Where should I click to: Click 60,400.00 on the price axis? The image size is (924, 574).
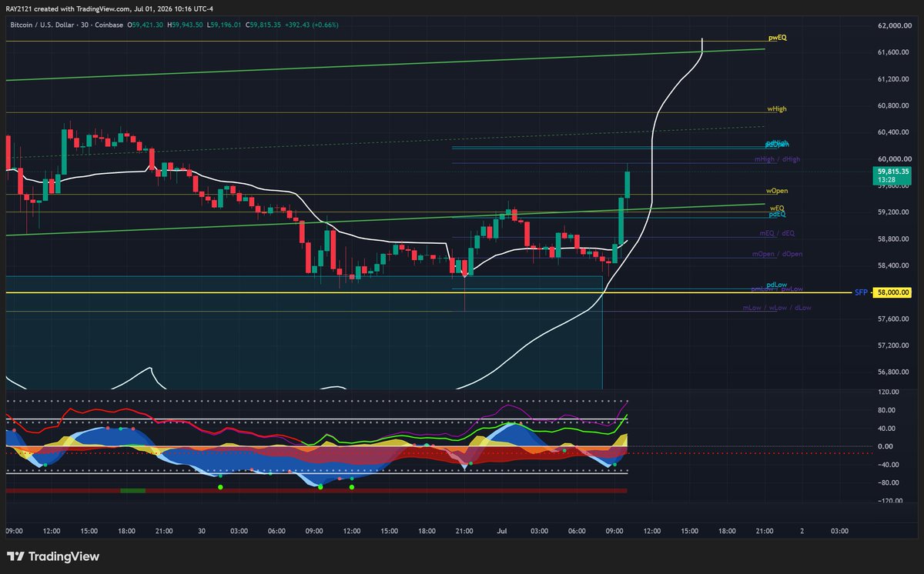coord(893,132)
